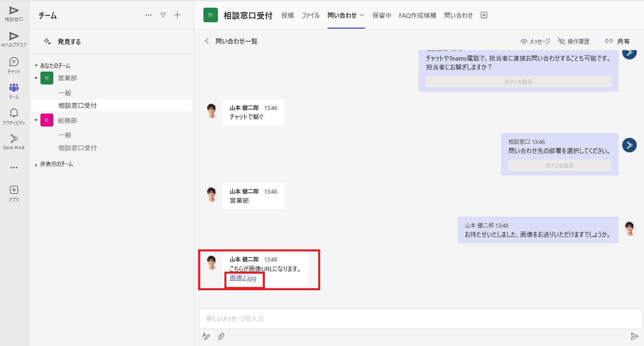Click the チャットで繋ぐ message text

coord(247,117)
